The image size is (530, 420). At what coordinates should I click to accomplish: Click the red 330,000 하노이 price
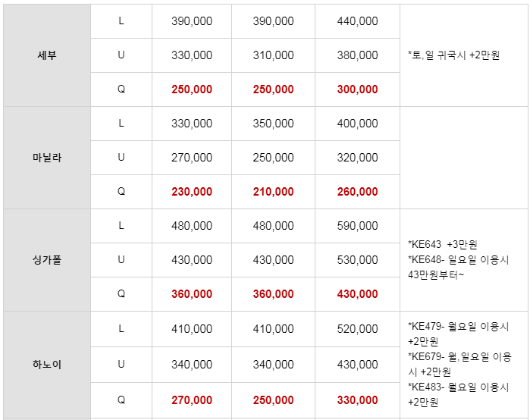357,400
